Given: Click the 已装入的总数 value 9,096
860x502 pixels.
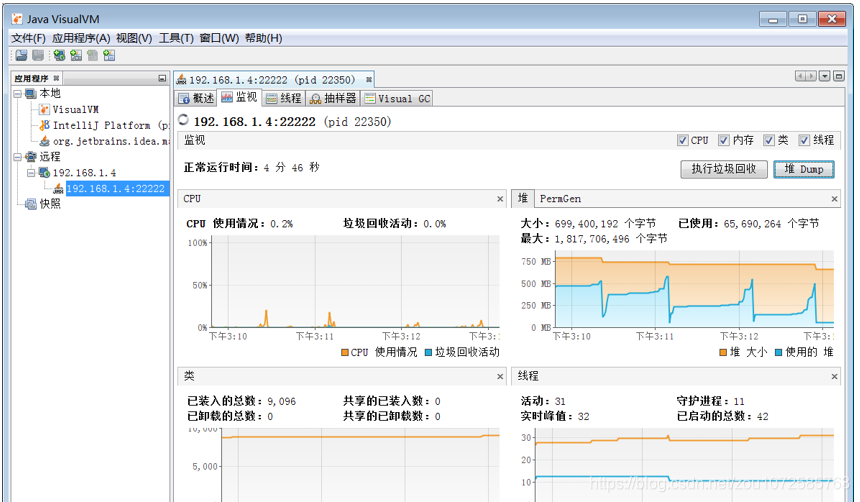Looking at the screenshot, I should coord(281,402).
